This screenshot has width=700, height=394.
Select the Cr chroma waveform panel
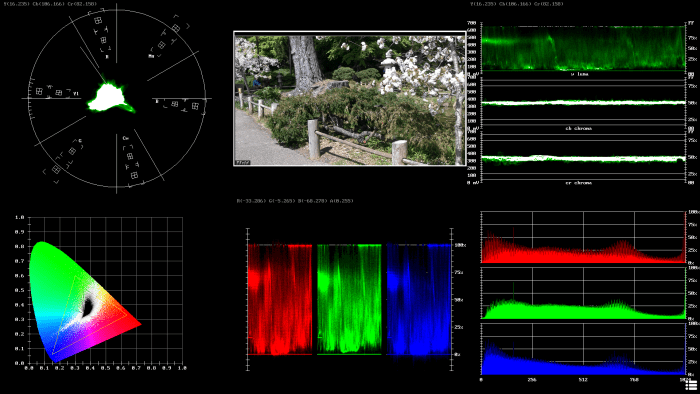(x=583, y=157)
